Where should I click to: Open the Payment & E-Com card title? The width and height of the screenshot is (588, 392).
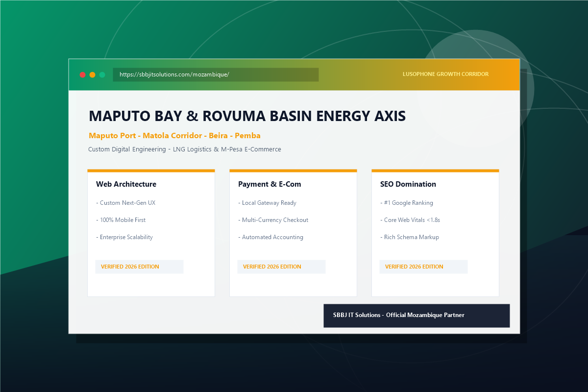click(269, 184)
